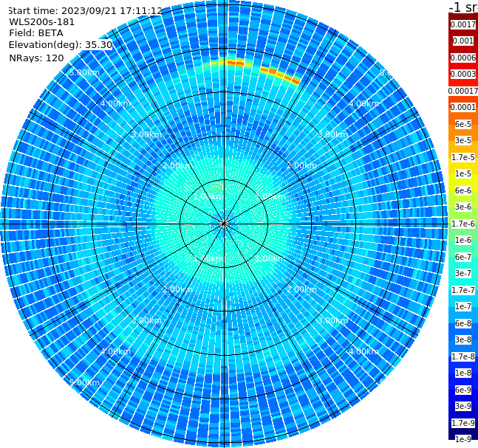Image resolution: width=478 pixels, height=448 pixels.
Task: Pick the 0.0003 colorbar label
Action: coord(463,74)
